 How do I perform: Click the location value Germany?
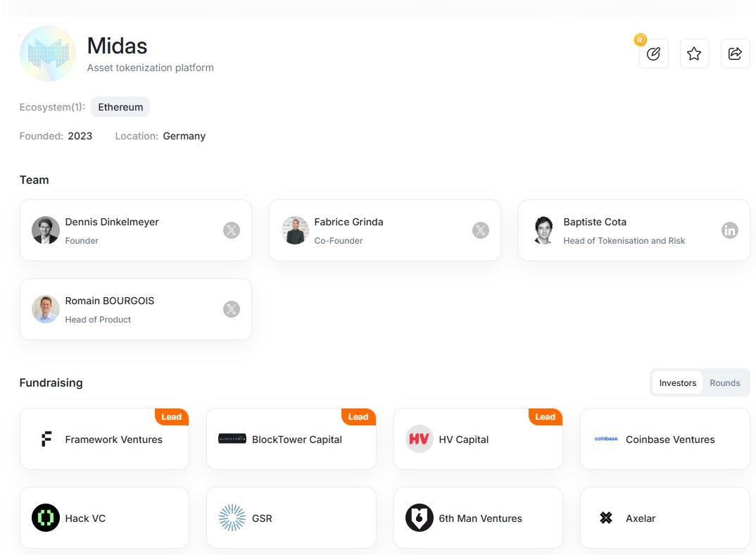184,136
